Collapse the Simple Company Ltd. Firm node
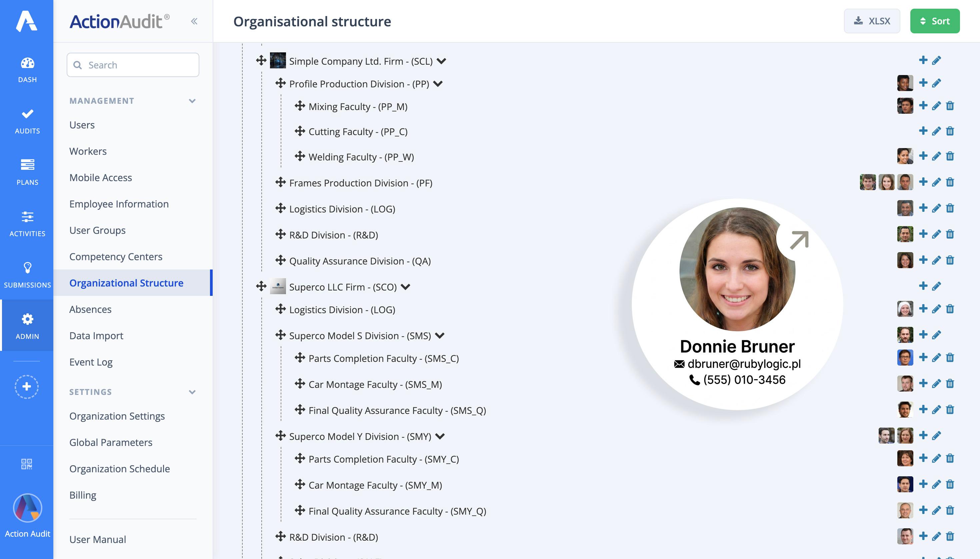The height and width of the screenshot is (559, 980). [442, 61]
